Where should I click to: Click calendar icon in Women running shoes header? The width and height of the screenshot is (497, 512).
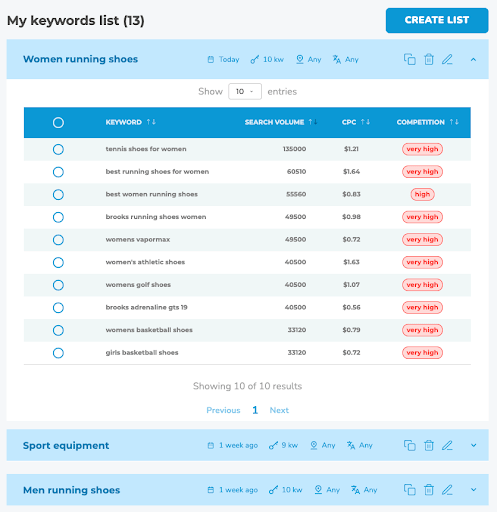tap(211, 60)
